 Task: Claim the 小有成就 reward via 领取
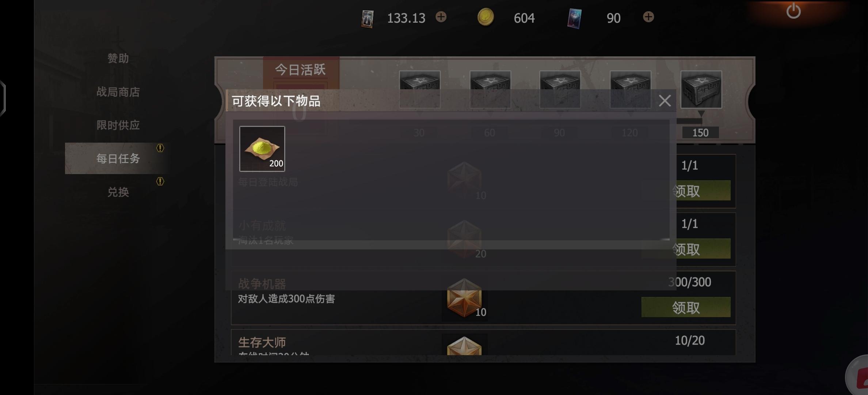point(686,249)
